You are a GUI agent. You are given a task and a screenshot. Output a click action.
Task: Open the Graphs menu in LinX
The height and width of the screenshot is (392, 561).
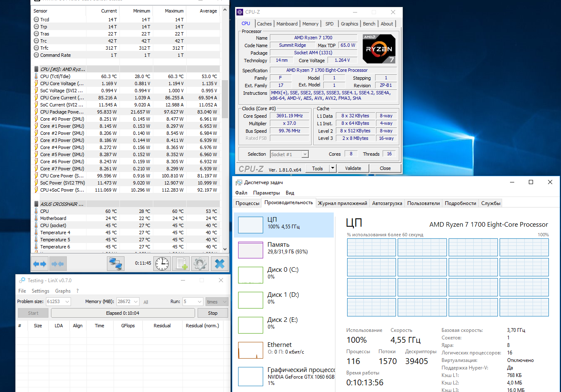pyautogui.click(x=63, y=291)
